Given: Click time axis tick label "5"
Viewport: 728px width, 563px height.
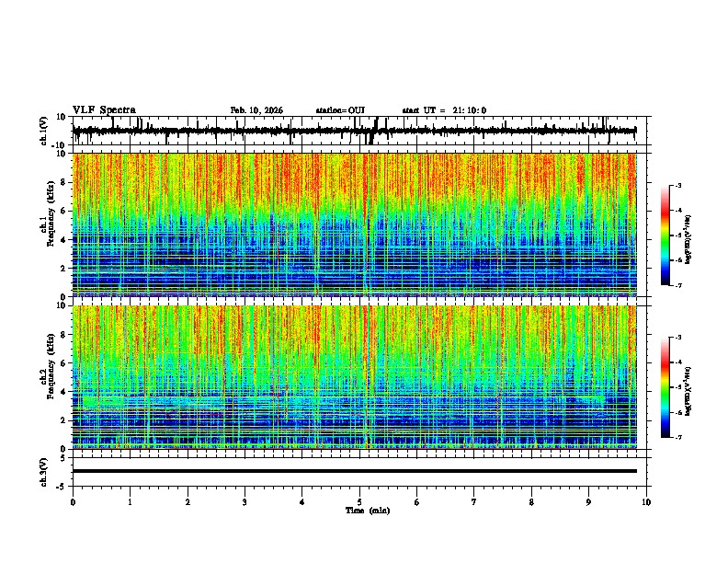Looking at the screenshot, I should pos(359,502).
